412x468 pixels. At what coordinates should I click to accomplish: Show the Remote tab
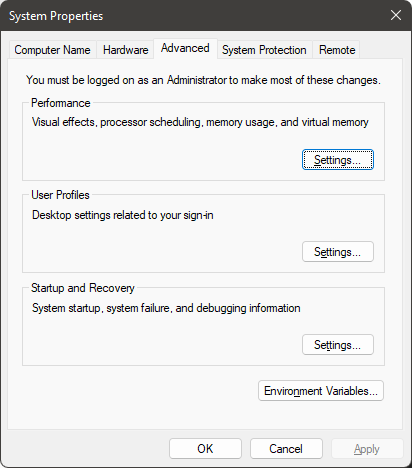337,50
